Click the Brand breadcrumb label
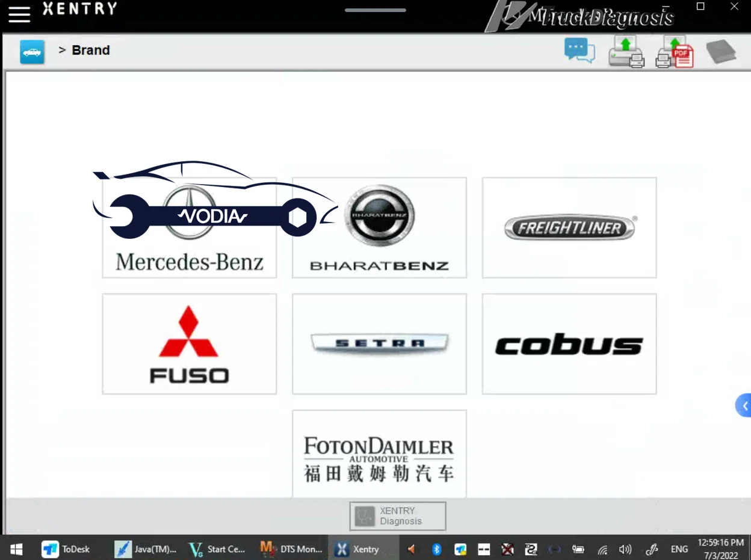Viewport: 751px width, 560px height. [x=91, y=51]
